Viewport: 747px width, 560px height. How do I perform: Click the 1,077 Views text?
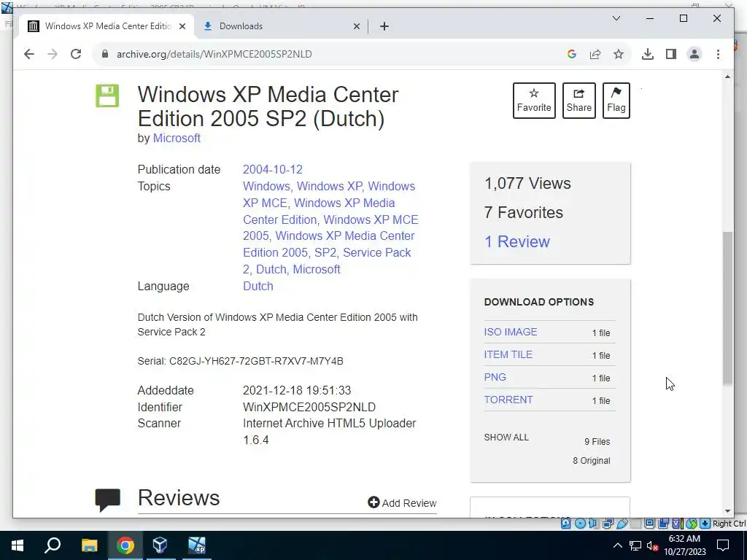coord(527,183)
